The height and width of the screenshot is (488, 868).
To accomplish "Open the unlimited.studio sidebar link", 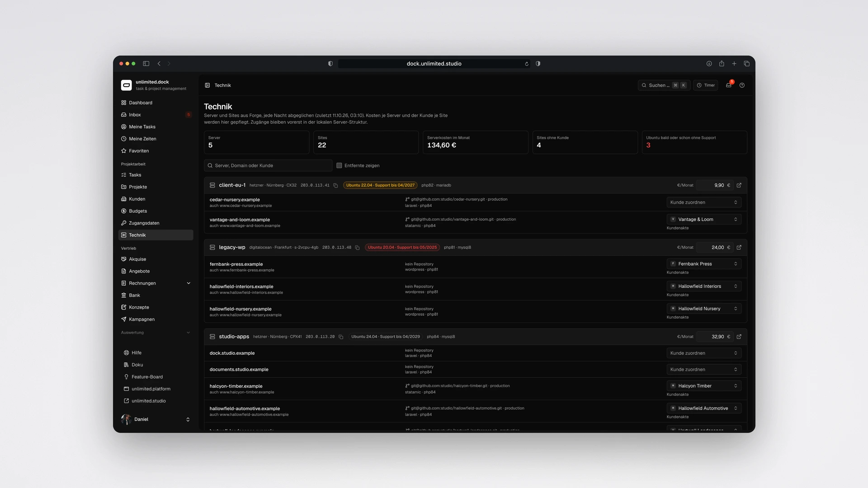I will pyautogui.click(x=156, y=401).
